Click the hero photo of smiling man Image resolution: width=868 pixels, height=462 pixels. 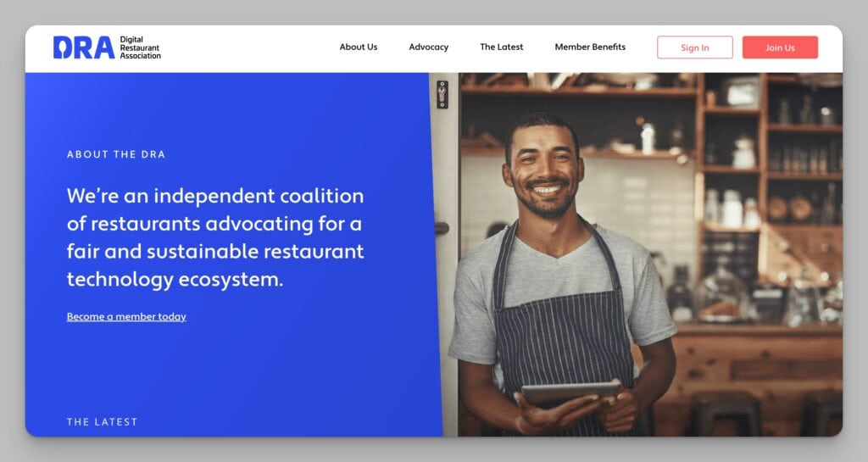pyautogui.click(x=637, y=254)
